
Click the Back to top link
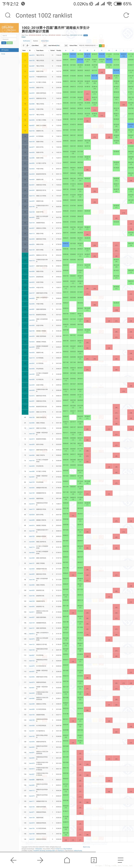(86, 847)
